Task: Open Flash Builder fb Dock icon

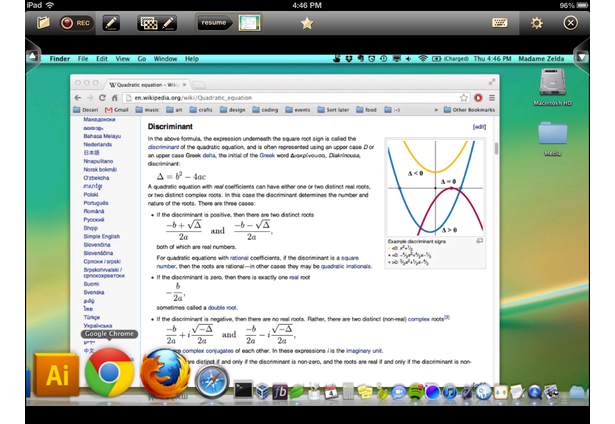Action: [280, 392]
